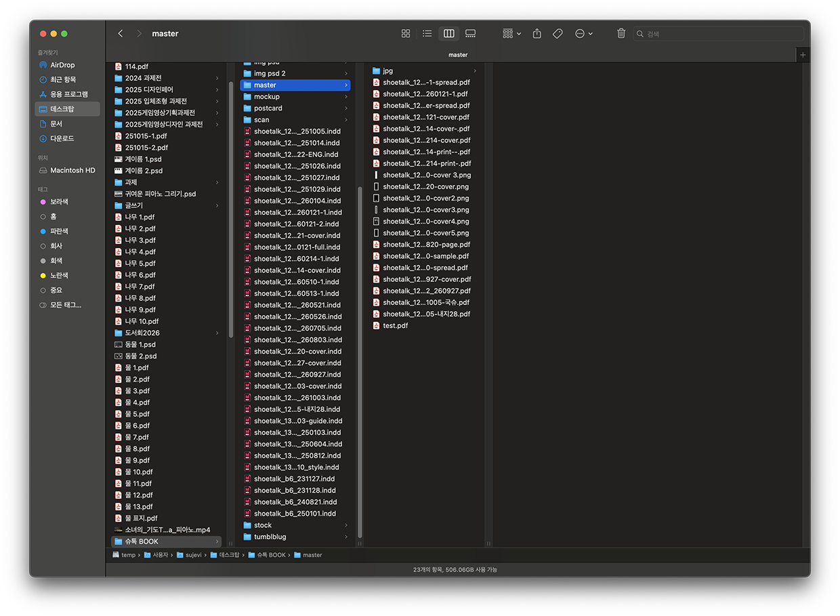Switch to icon view

(x=406, y=33)
